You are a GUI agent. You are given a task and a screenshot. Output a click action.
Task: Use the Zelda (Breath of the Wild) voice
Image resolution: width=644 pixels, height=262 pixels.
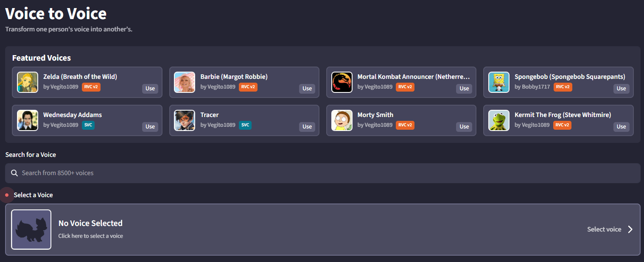[150, 89]
